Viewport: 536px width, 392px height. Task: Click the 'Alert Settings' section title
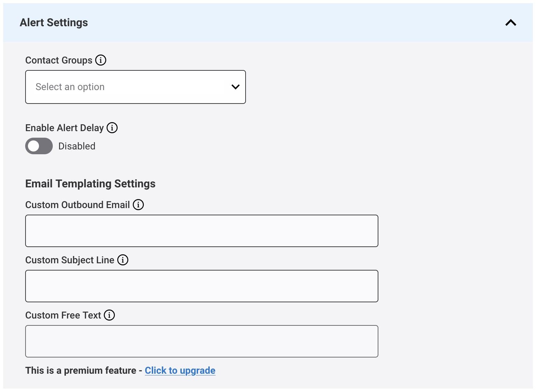pos(54,23)
